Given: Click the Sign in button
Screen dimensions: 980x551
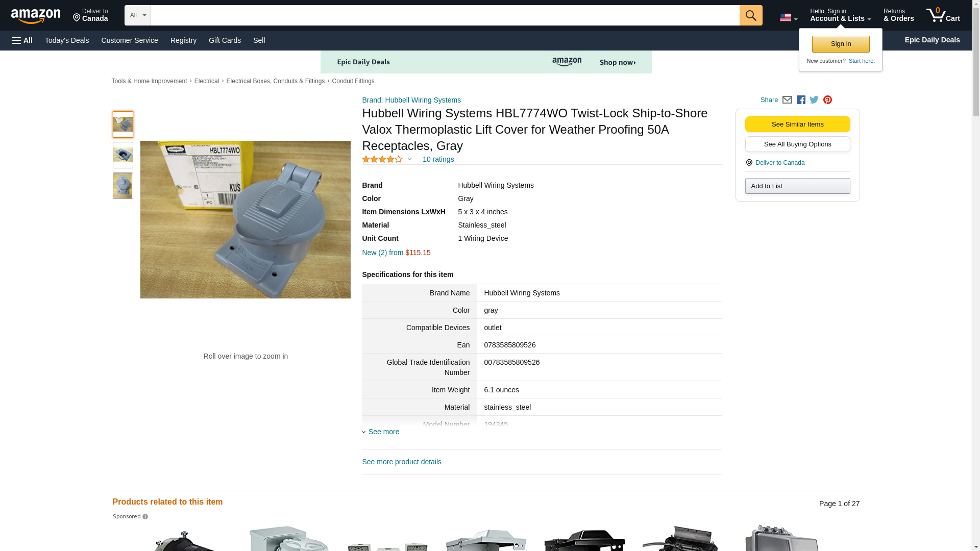Looking at the screenshot, I should click(840, 44).
